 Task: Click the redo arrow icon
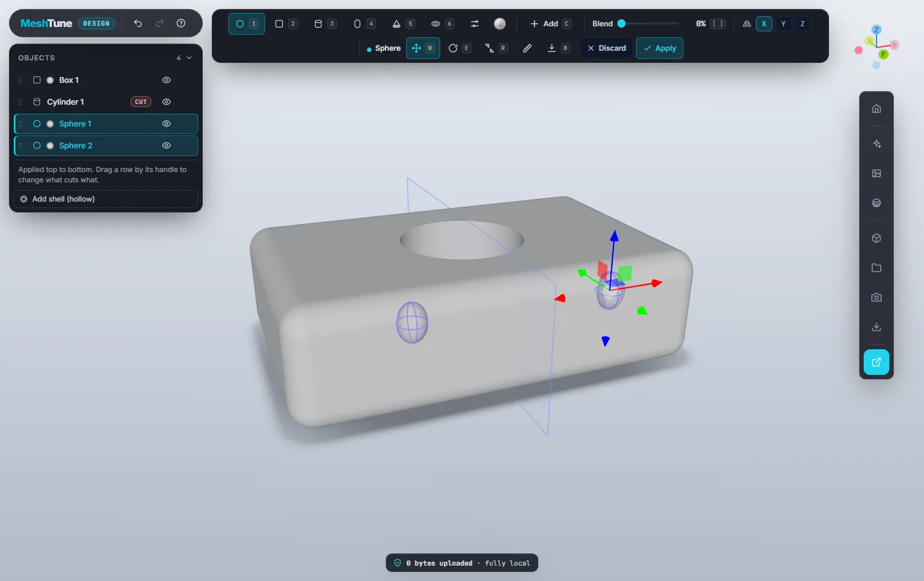160,23
